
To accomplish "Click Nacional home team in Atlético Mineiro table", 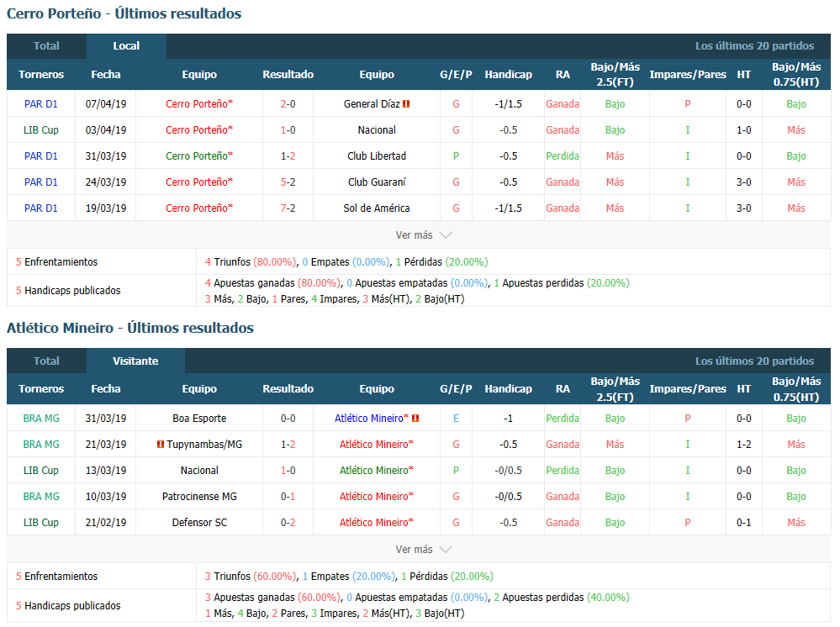I will (x=199, y=471).
